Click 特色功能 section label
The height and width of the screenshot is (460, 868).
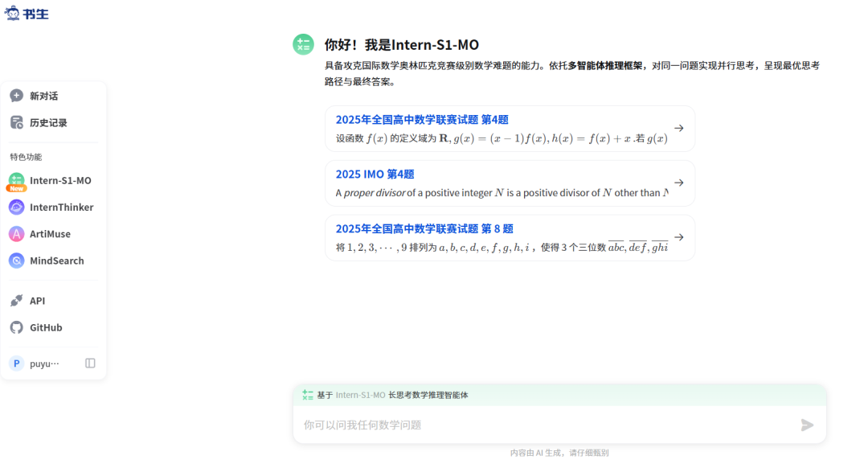26,157
